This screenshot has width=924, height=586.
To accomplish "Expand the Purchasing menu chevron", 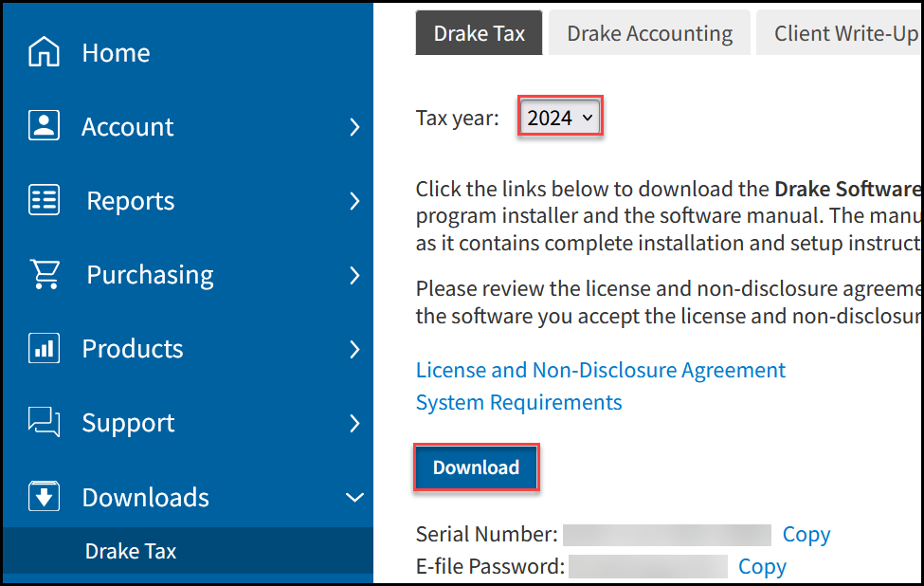I will [354, 275].
